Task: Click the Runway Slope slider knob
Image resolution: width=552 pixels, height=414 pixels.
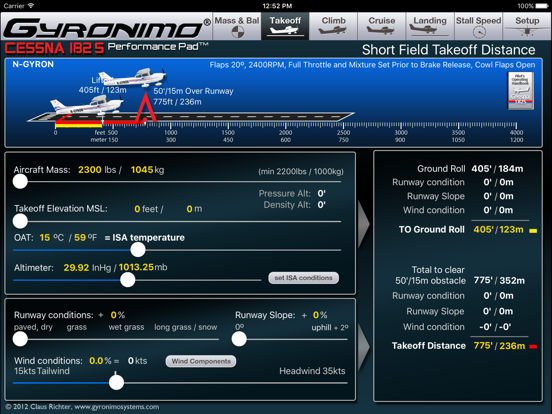Action: [x=239, y=339]
